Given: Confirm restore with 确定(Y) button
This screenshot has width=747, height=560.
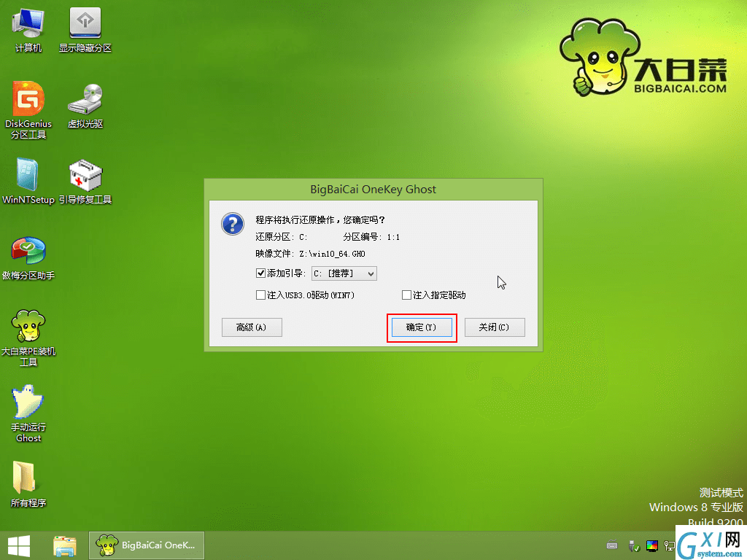Looking at the screenshot, I should 422,327.
